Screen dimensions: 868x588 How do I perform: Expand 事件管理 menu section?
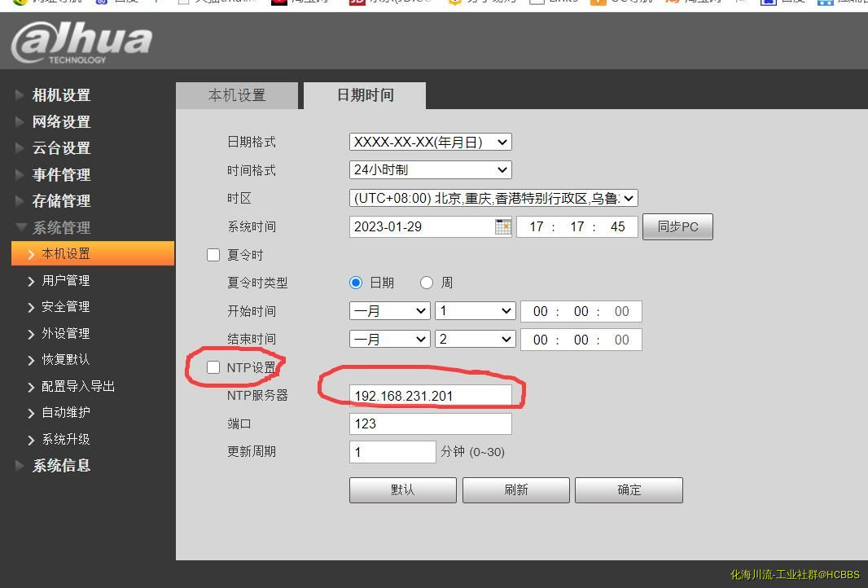[61, 174]
